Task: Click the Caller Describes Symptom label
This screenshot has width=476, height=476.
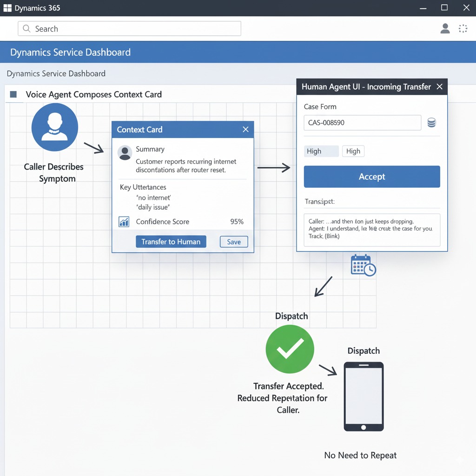Action: pos(54,172)
